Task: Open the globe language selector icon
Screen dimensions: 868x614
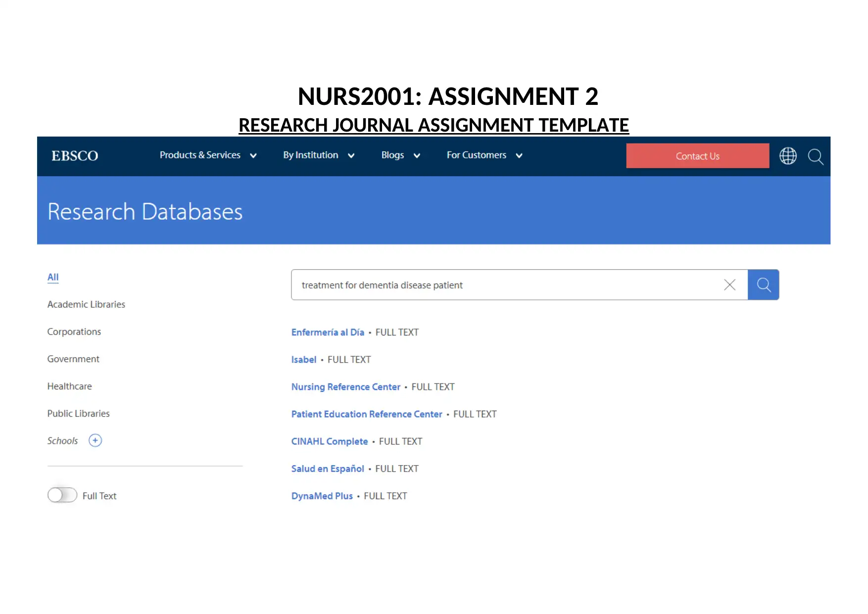Action: click(788, 156)
